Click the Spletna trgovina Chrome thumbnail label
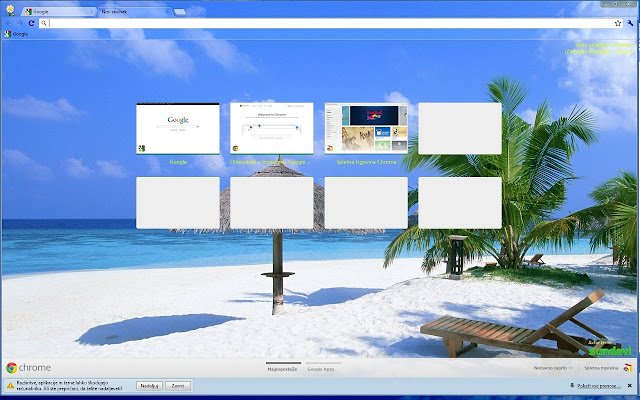This screenshot has width=640, height=400. coord(366,162)
